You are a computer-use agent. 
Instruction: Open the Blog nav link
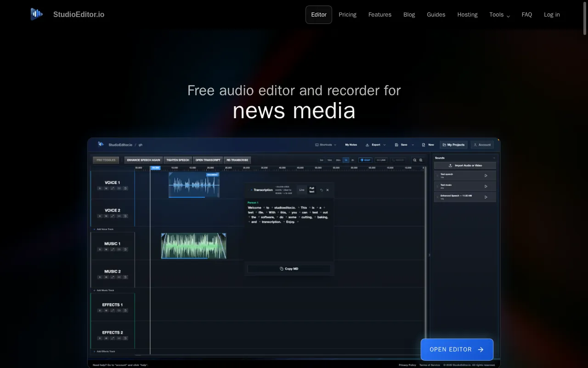409,15
